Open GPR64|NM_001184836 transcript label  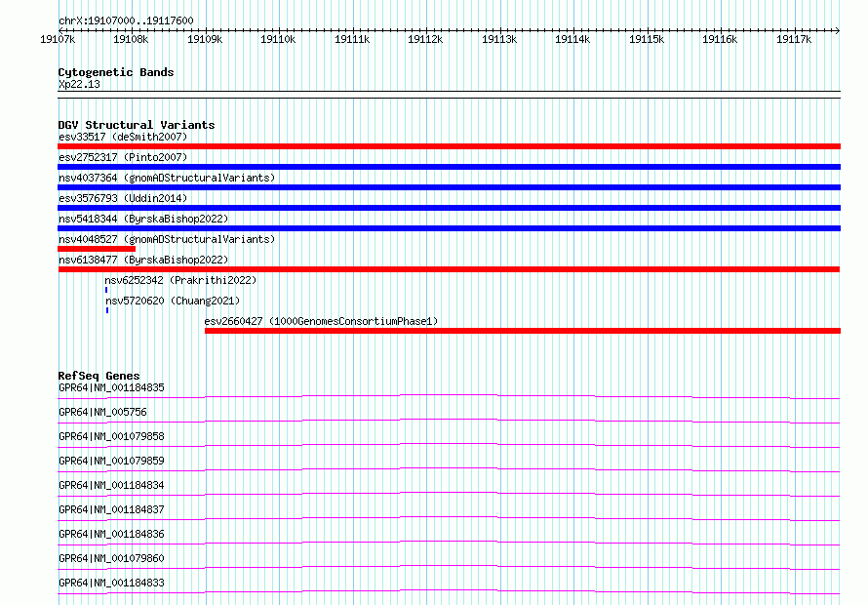point(111,534)
